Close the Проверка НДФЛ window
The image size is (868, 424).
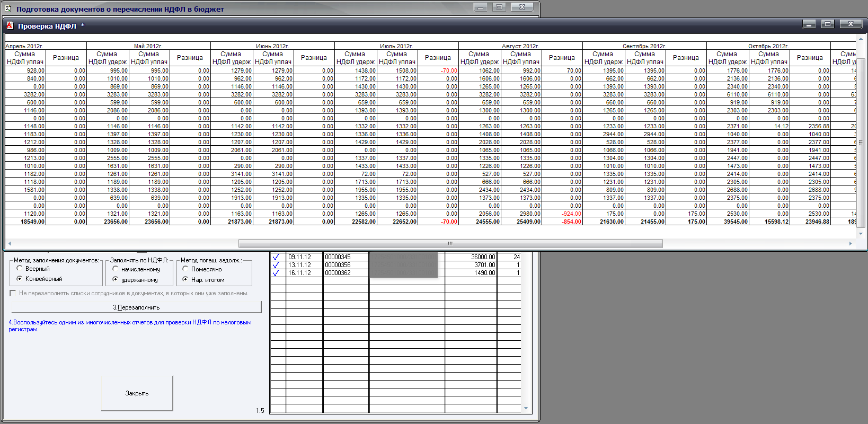point(851,24)
